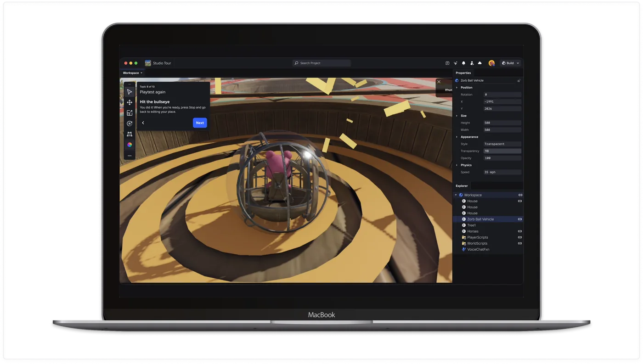Image resolution: width=643 pixels, height=364 pixels.
Task: Click the Studio Tour title text
Action: point(162,63)
